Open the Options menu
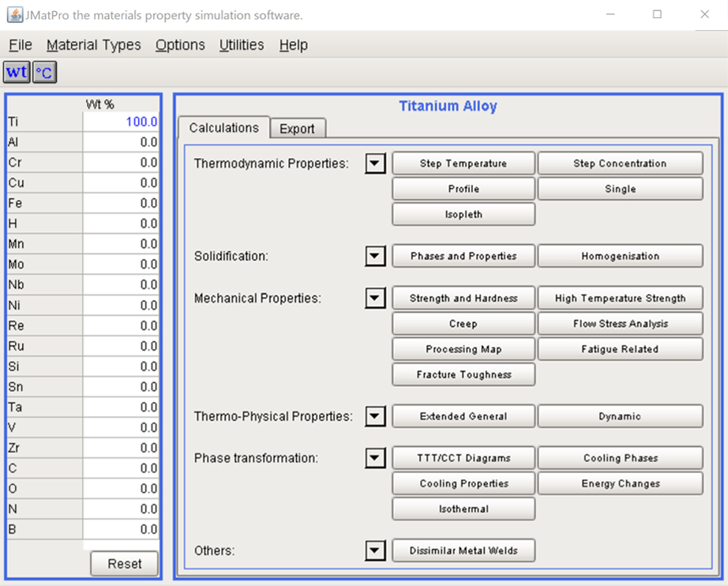The width and height of the screenshot is (728, 586). tap(180, 45)
